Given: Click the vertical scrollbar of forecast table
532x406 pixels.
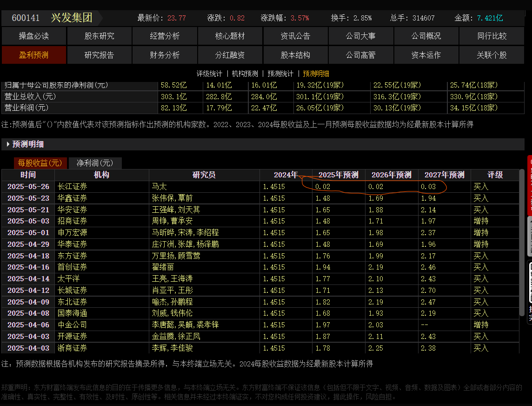Looking at the screenshot, I should click(522, 243).
